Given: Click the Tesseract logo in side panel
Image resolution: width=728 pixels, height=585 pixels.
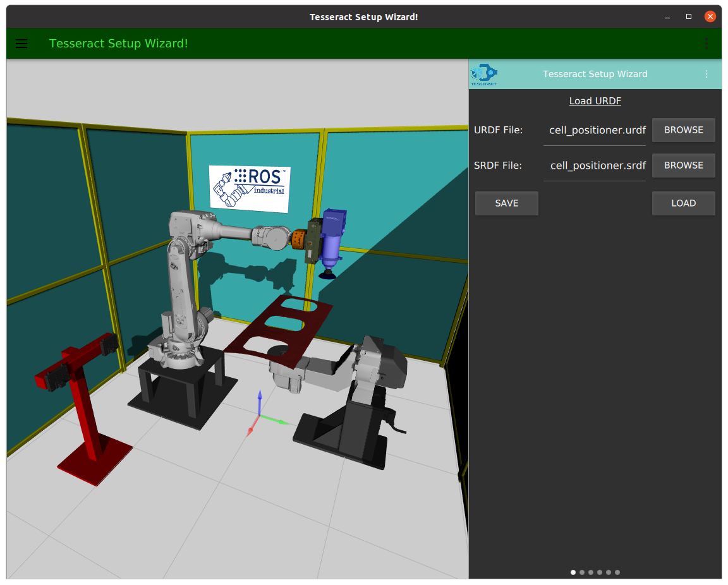Looking at the screenshot, I should click(x=484, y=74).
